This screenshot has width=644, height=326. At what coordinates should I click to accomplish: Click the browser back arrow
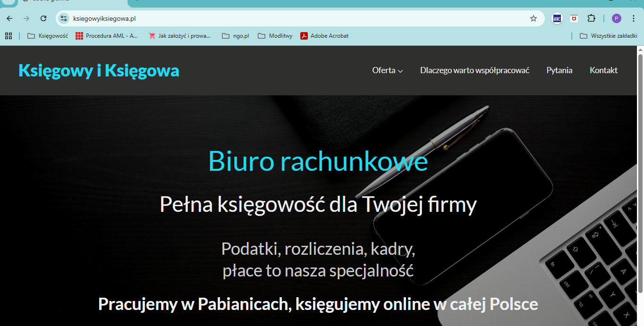click(x=9, y=18)
